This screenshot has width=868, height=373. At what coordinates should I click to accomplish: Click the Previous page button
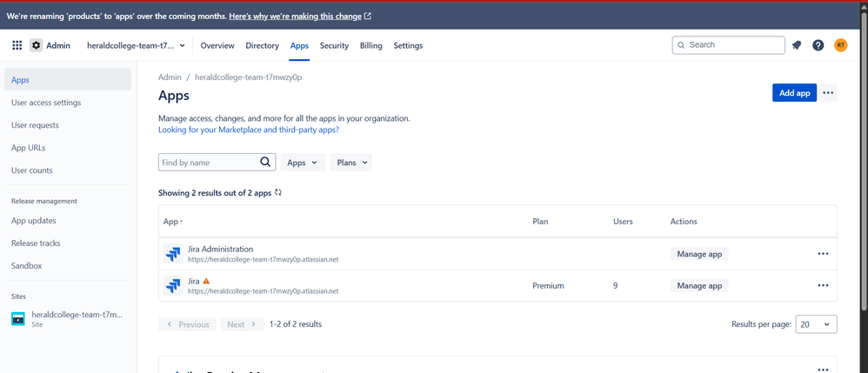[x=187, y=324]
